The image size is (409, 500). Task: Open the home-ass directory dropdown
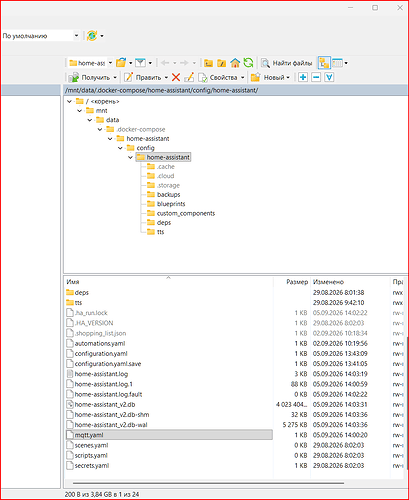tap(110, 63)
